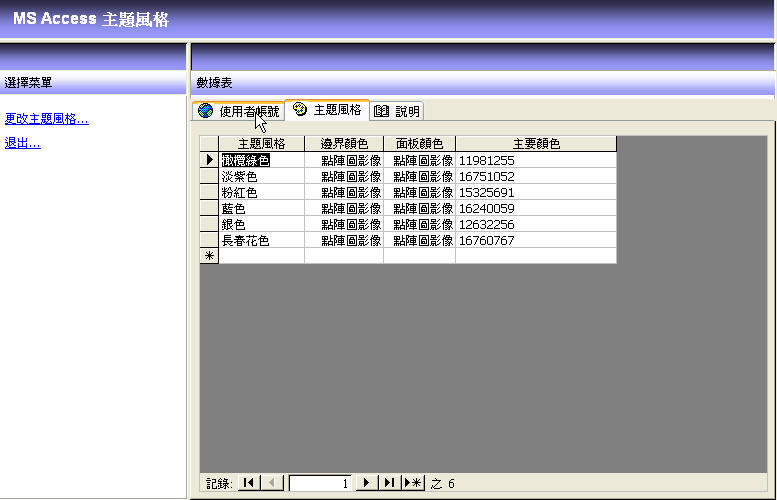Select the row selector for 淡紫色 record
The height and width of the screenshot is (500, 777).
(x=209, y=176)
